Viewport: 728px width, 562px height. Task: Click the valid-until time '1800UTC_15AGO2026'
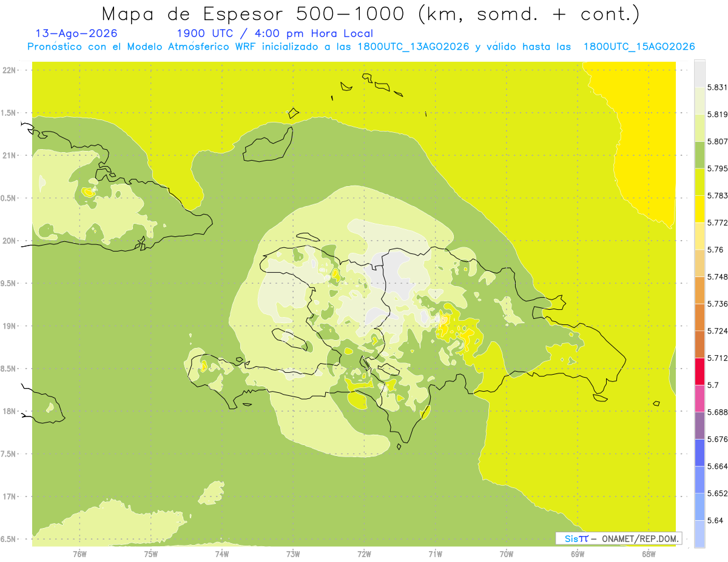point(639,47)
